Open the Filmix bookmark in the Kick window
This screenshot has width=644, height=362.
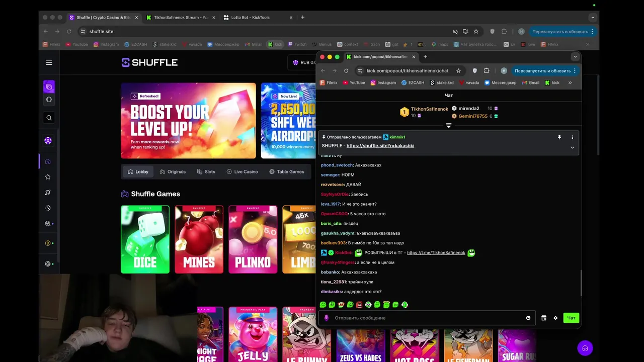[x=329, y=82]
